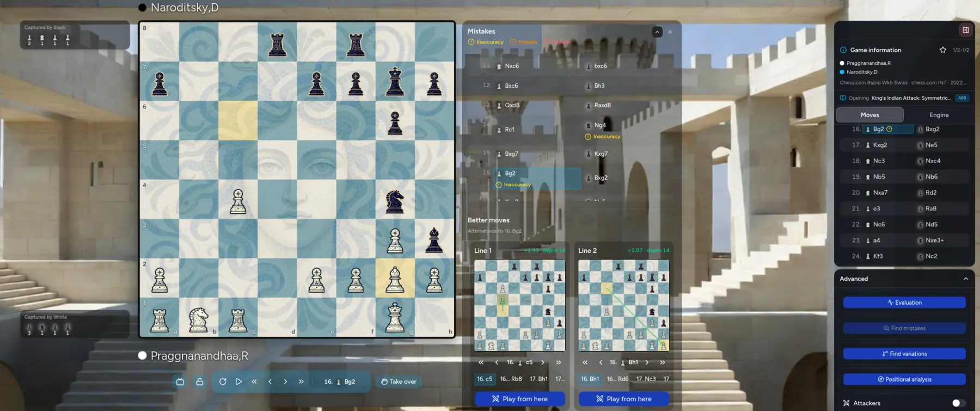Step forward one move in the main move bar
980x411 pixels.
click(285, 382)
